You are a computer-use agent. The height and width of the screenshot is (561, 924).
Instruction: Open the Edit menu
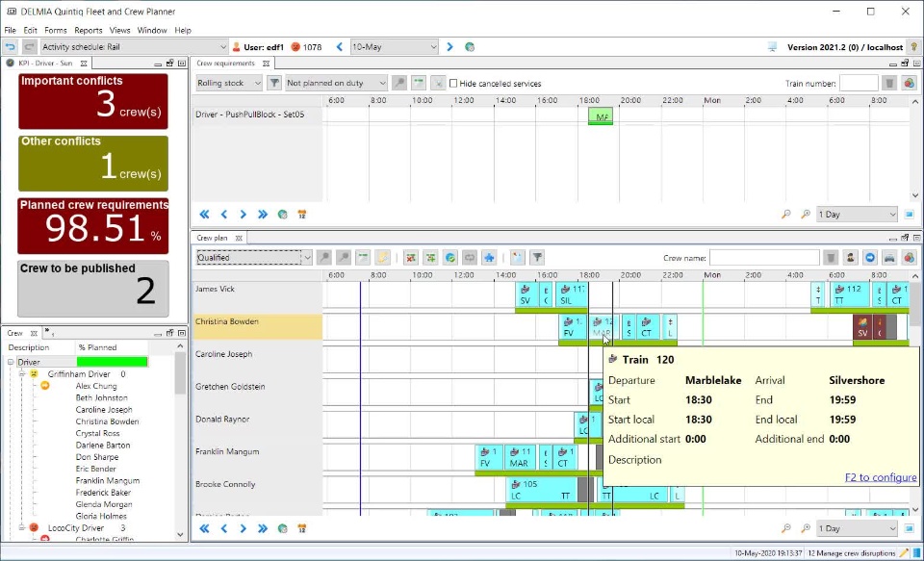click(30, 30)
